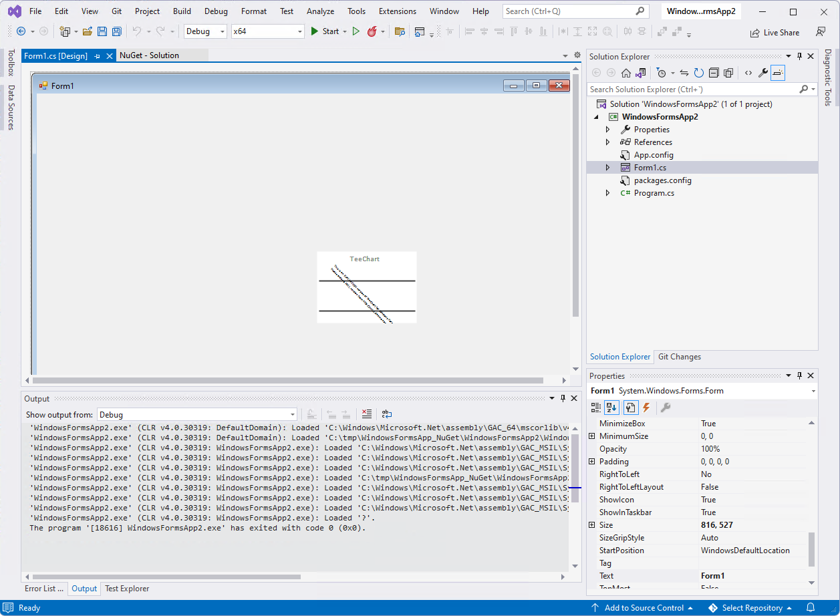Expand the Padding property
840x616 pixels.
[592, 462]
